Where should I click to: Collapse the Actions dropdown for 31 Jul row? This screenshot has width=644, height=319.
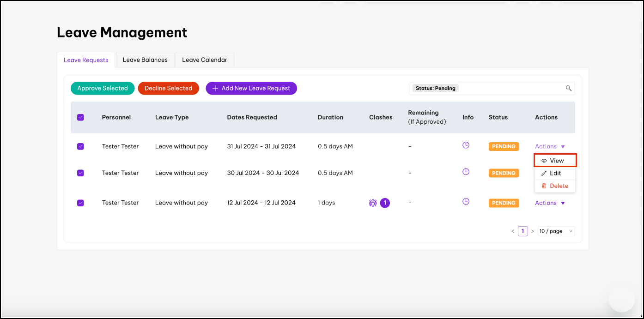point(550,146)
